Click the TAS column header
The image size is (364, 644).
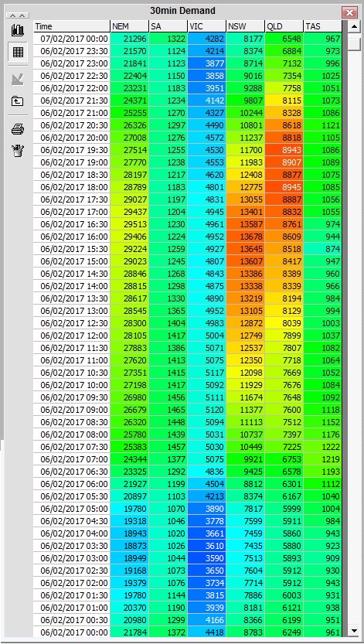[x=322, y=27]
